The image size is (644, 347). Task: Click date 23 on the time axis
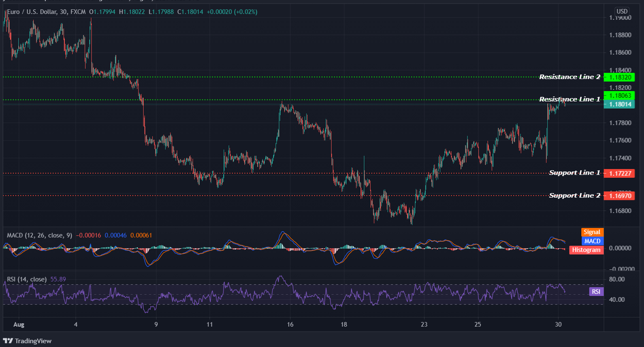(x=424, y=325)
